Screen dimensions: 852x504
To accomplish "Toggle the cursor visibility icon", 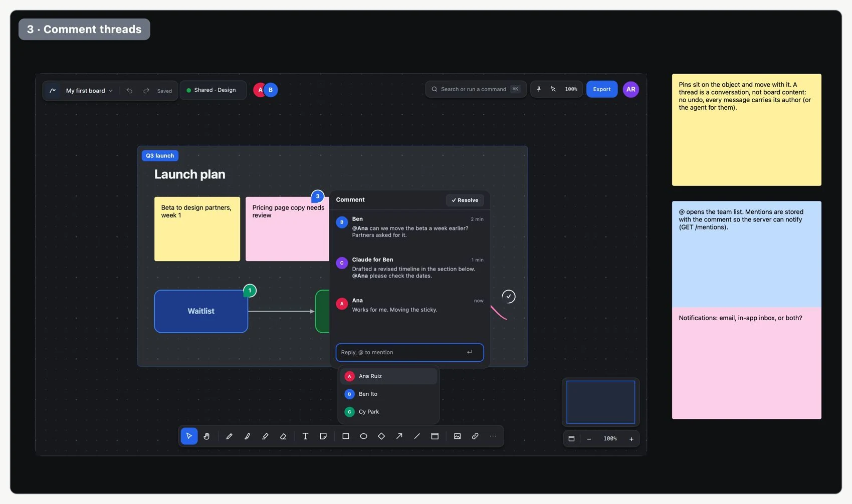I will coord(553,89).
